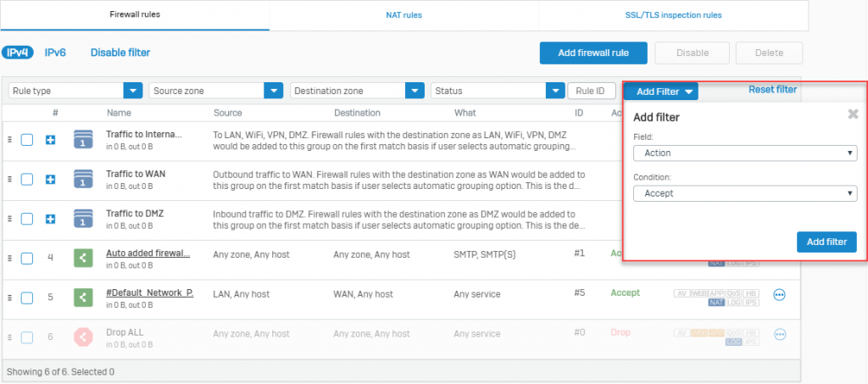Select checkbox for #Default_Network_P. rule
Screen dimensions: 868x384
[27, 298]
